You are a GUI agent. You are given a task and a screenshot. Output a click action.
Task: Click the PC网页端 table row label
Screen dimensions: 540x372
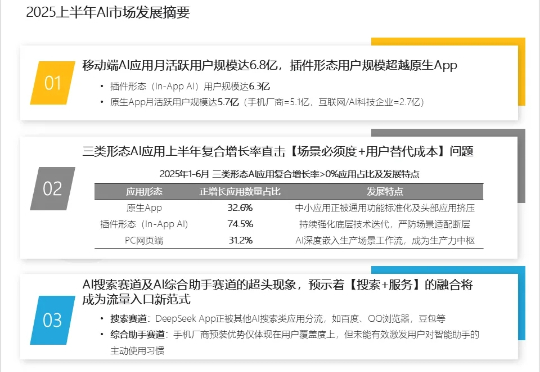coord(144,240)
